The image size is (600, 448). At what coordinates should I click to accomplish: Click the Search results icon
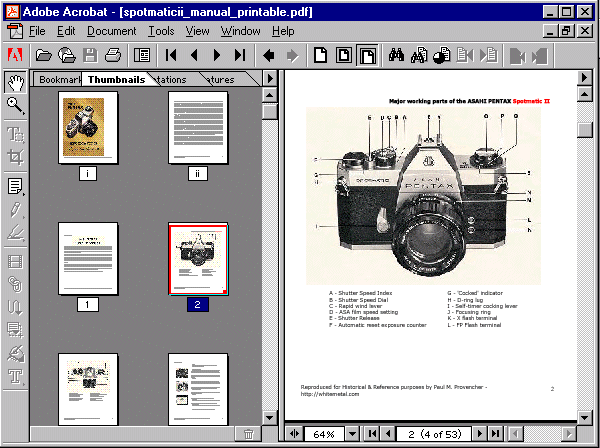pyautogui.click(x=442, y=56)
